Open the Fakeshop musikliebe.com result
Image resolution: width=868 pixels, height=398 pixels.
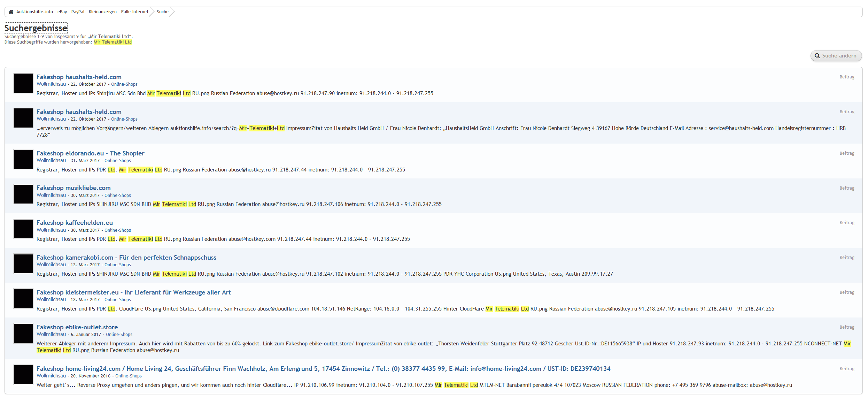pos(73,188)
